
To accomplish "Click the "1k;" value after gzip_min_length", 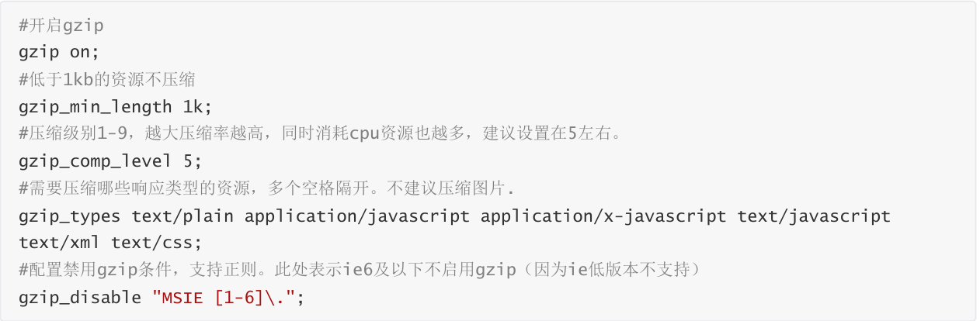I will 197,106.
